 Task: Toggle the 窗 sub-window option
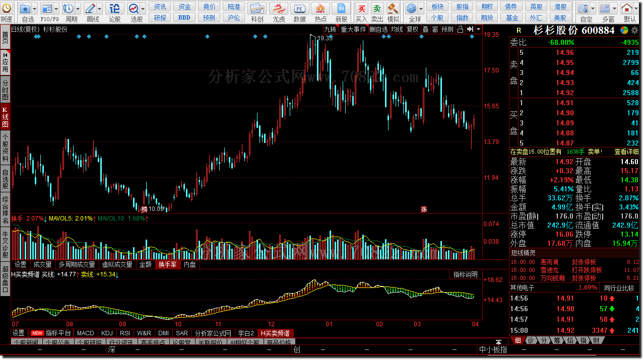pos(435,29)
